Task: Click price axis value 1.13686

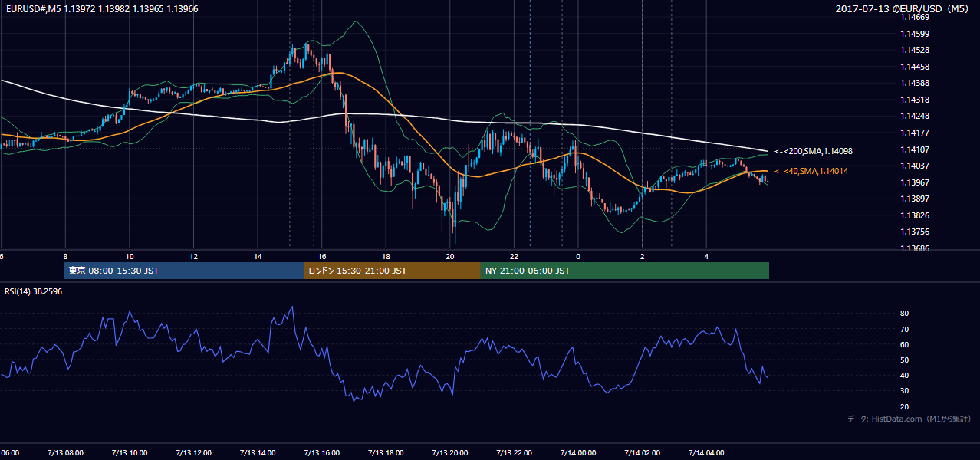Action: [x=915, y=248]
